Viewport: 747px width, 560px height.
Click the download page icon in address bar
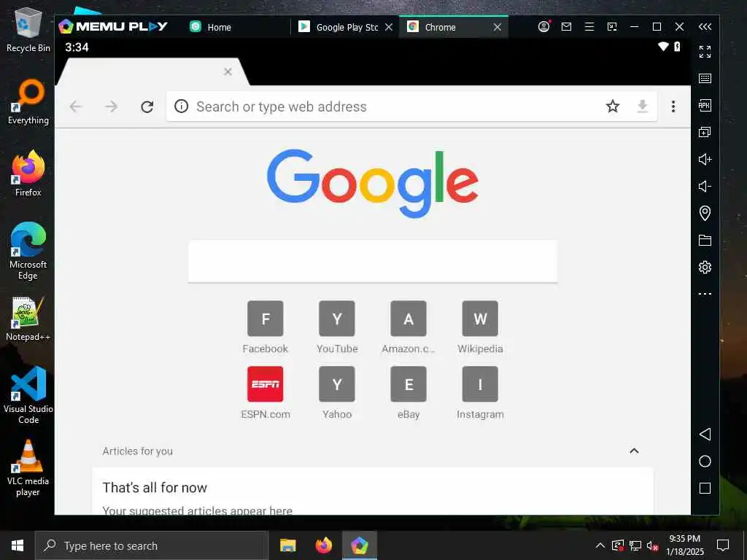pyautogui.click(x=642, y=106)
